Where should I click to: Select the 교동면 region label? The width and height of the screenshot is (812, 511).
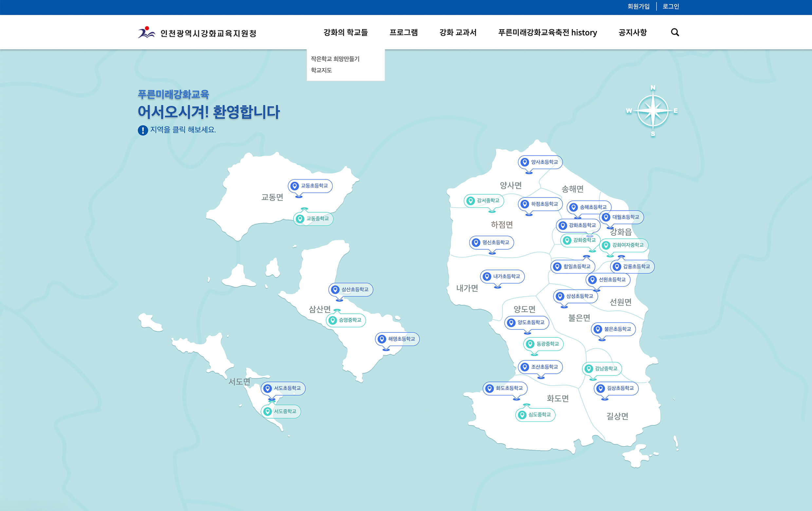click(x=272, y=197)
